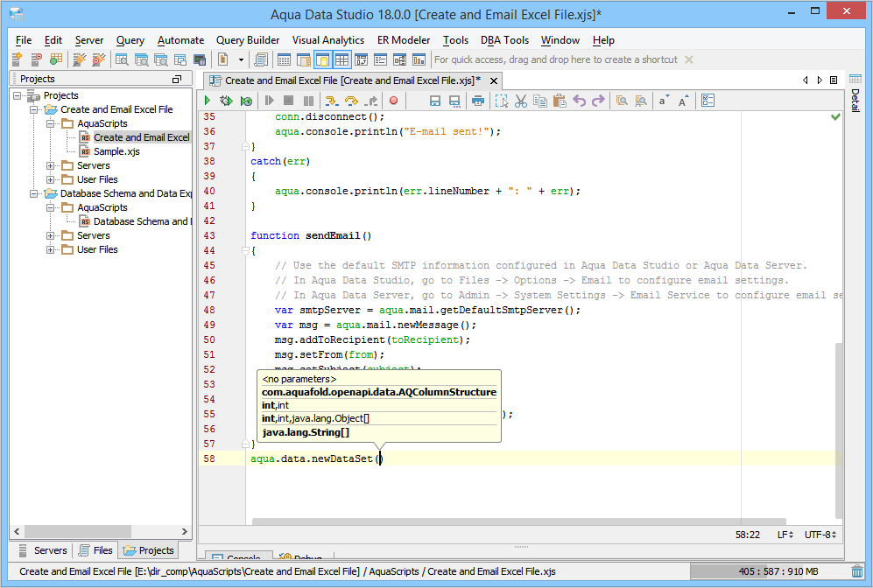Expand Servers under Database Schema project
Viewport: 873px width, 588px height.
coord(50,236)
